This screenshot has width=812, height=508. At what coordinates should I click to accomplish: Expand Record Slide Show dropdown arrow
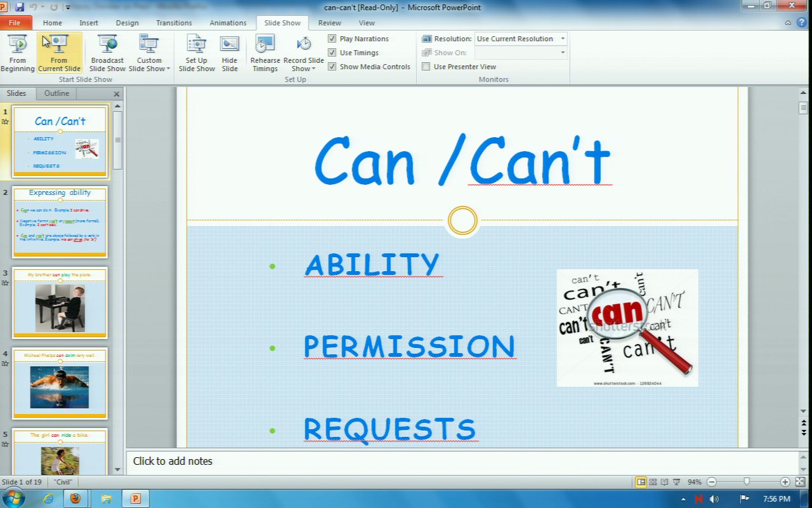pos(313,69)
